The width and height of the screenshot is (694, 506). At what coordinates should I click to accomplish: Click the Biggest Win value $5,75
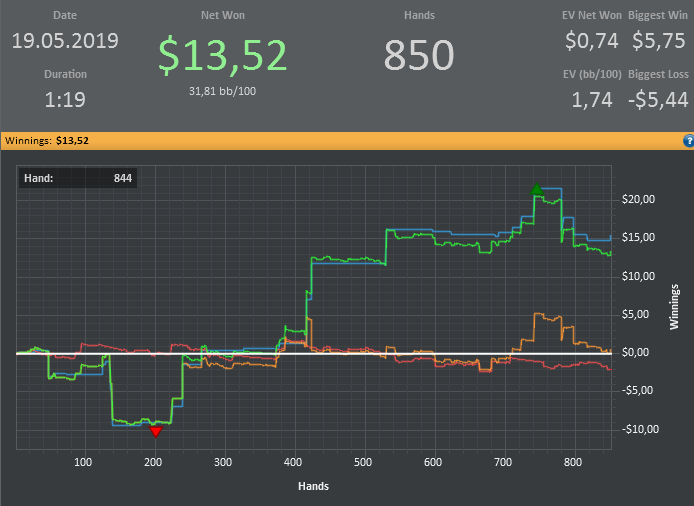[659, 41]
